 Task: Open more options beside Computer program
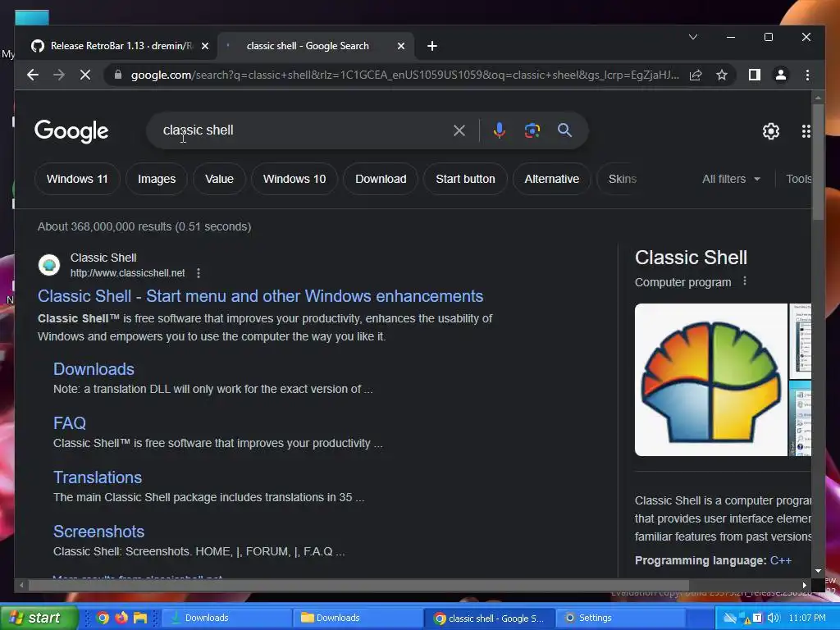coord(745,281)
